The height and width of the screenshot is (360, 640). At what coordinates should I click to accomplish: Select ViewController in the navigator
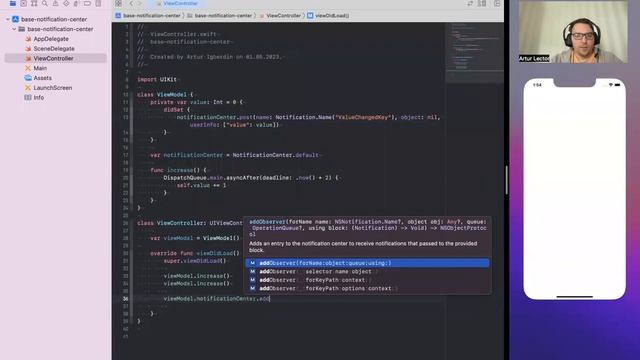[x=56, y=58]
